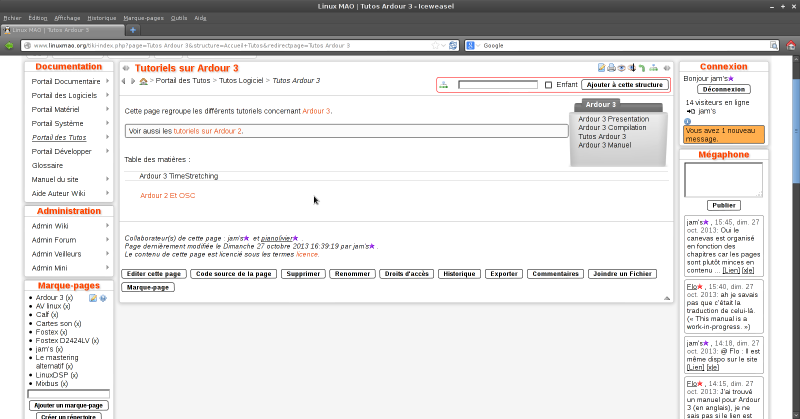Viewport: 800px width, 419px height.
Task: Click the edit page pencil icon
Action: point(601,67)
